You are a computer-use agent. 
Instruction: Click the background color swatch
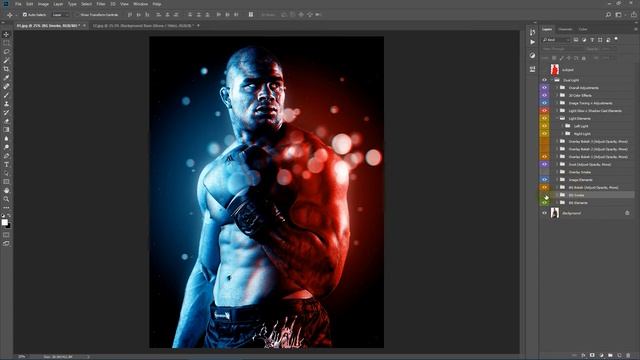(x=9, y=225)
